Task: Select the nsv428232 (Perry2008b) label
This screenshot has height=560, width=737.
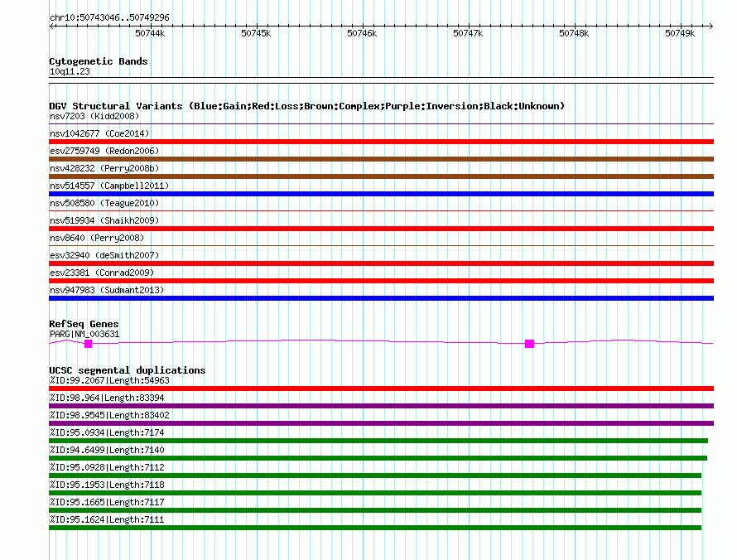Action: [104, 168]
